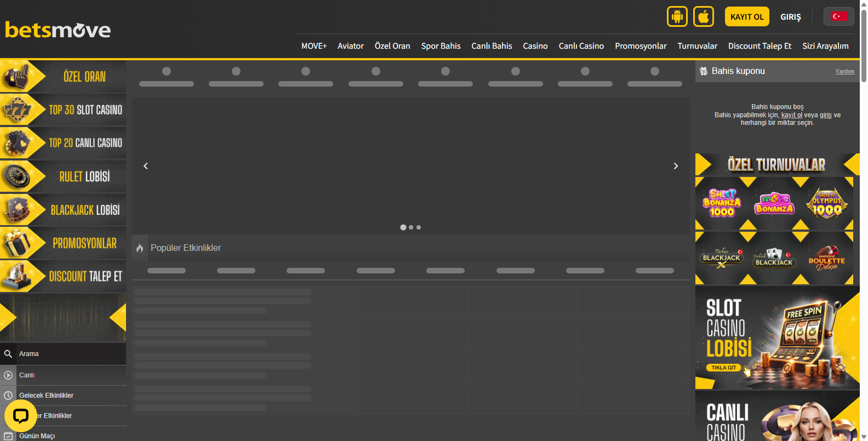The image size is (868, 441).
Task: Open the Blackjack Lobisi sidebar banner
Action: coord(63,210)
